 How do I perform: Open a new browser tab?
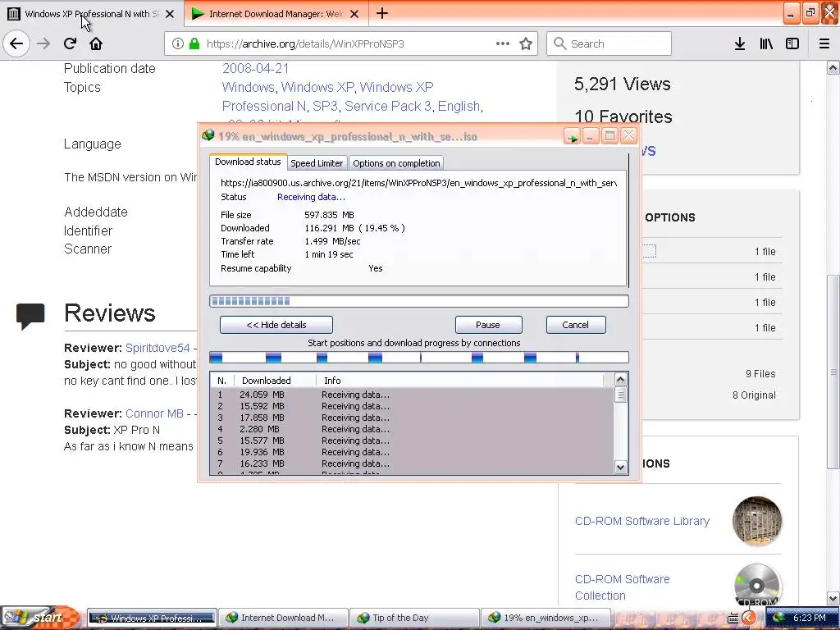[382, 13]
